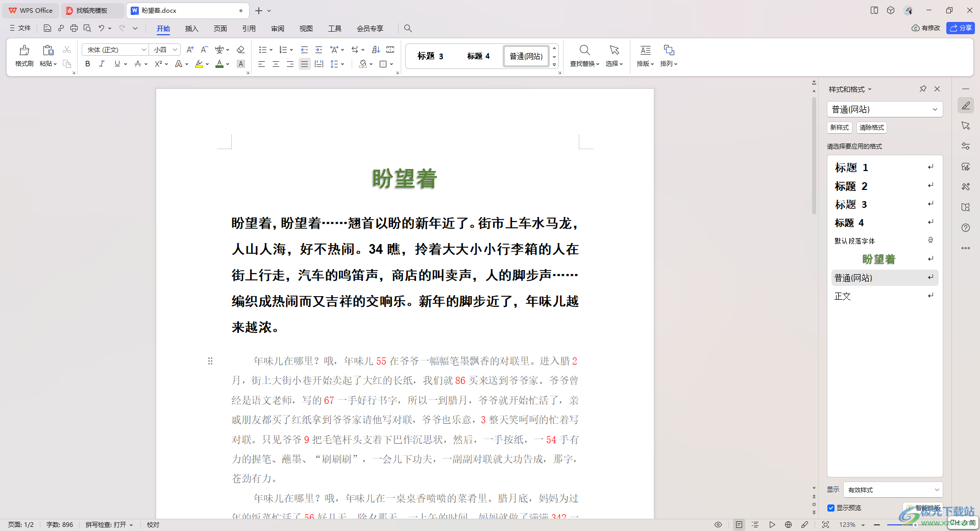Apply 标题 3 style from ribbon gallery
This screenshot has width=980, height=531.
coord(430,56)
